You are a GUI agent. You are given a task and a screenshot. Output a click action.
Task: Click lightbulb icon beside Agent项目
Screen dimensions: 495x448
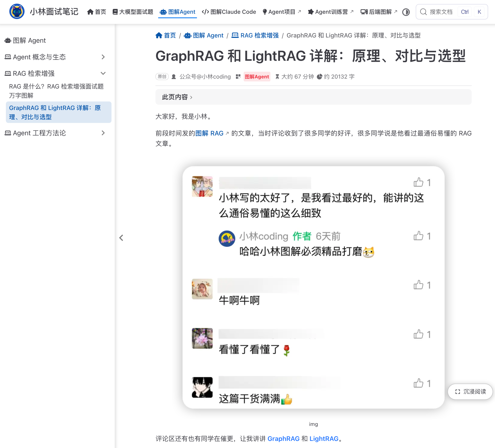pyautogui.click(x=265, y=12)
